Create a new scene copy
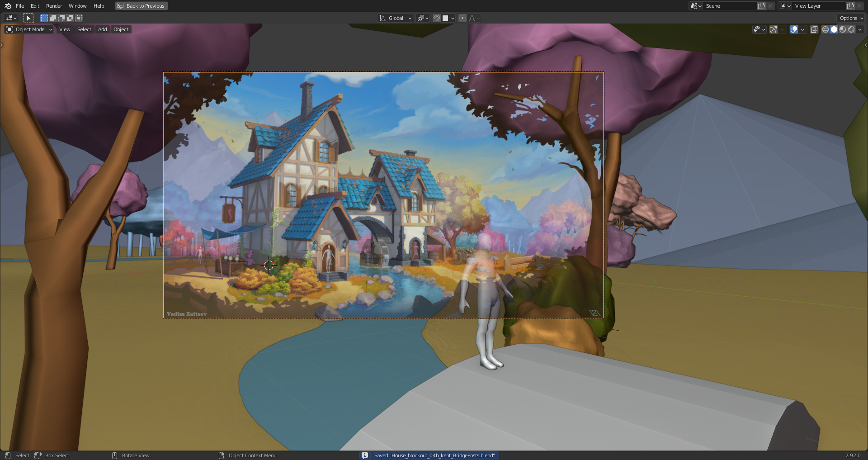 click(x=761, y=6)
